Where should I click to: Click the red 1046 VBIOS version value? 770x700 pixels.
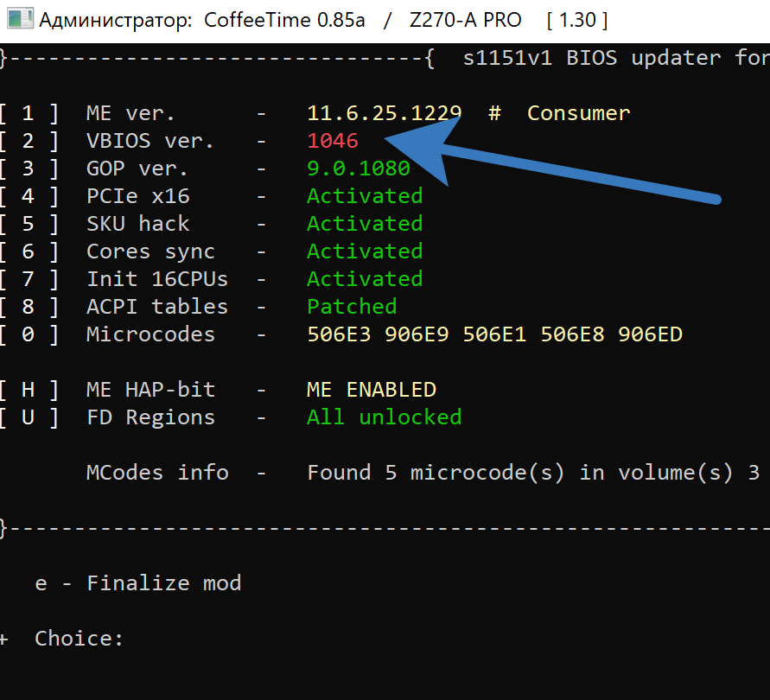tap(333, 141)
